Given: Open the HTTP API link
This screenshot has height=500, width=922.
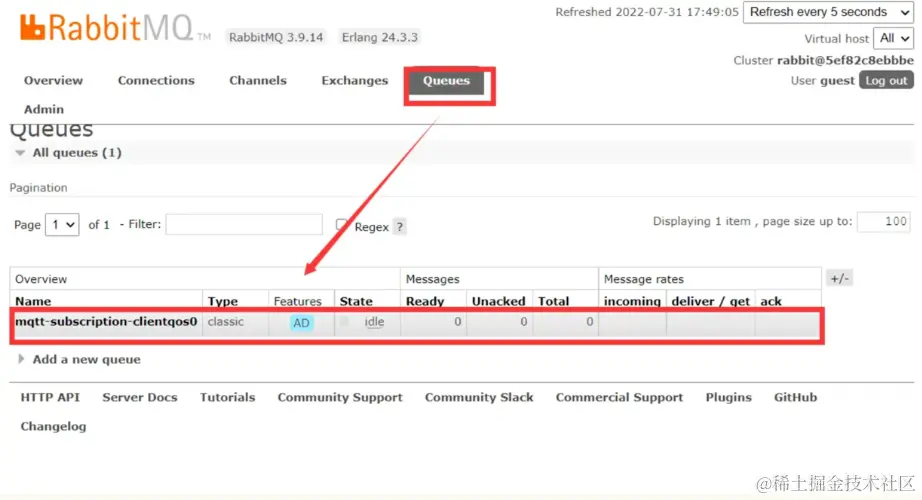Looking at the screenshot, I should pos(50,398).
